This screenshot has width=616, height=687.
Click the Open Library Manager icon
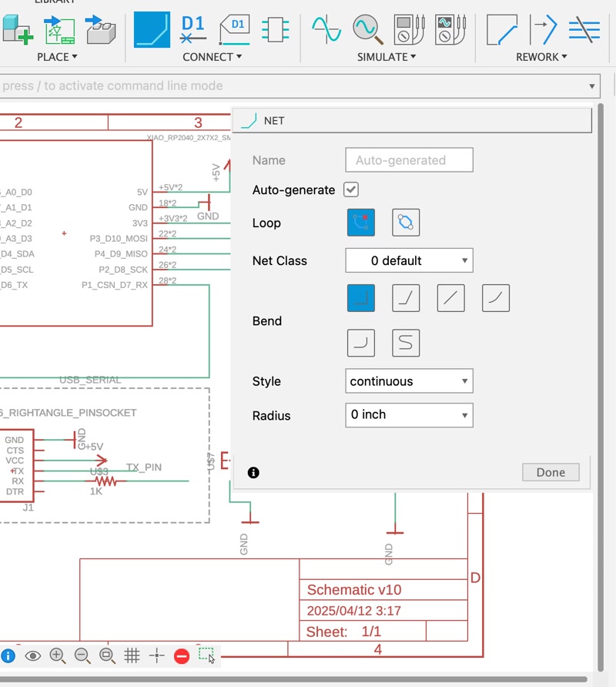(x=100, y=30)
